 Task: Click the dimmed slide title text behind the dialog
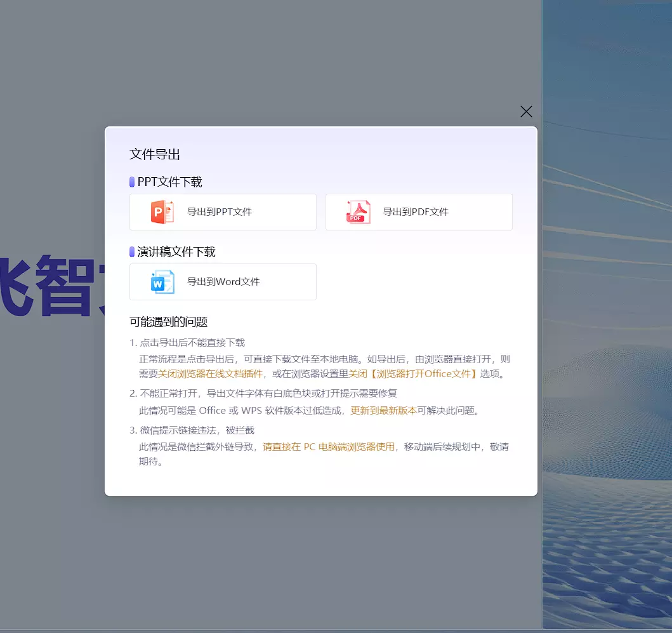point(51,286)
